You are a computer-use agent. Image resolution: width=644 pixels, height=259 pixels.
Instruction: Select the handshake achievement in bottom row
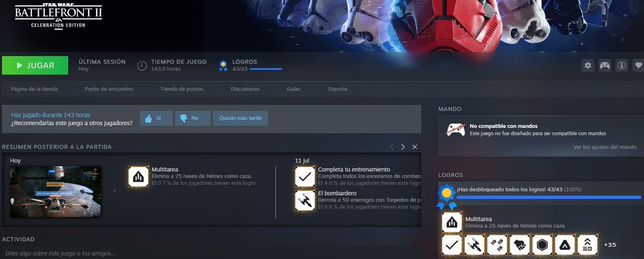(519, 245)
